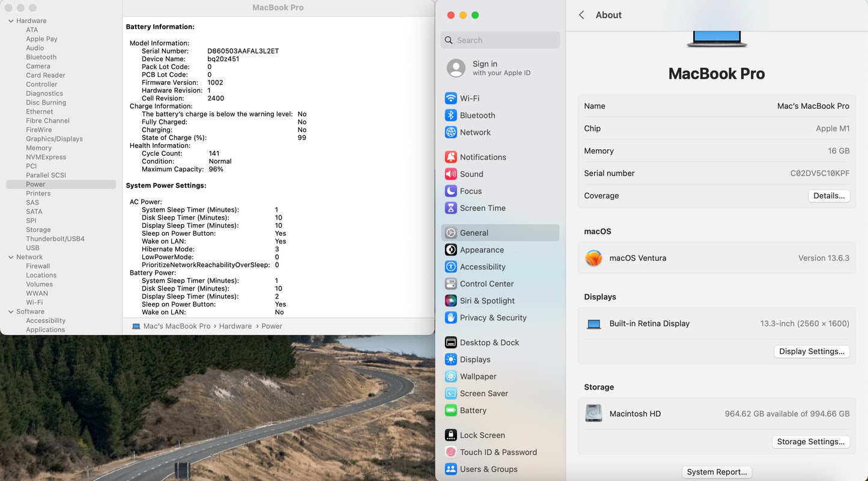Open Storage Settings button
The height and width of the screenshot is (481, 868).
pyautogui.click(x=810, y=441)
